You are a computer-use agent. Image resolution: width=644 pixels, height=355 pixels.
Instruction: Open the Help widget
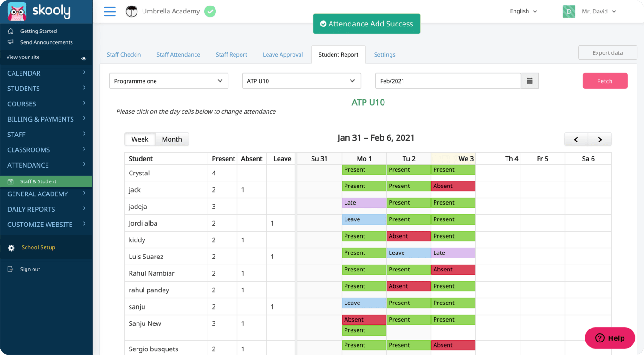tap(610, 338)
